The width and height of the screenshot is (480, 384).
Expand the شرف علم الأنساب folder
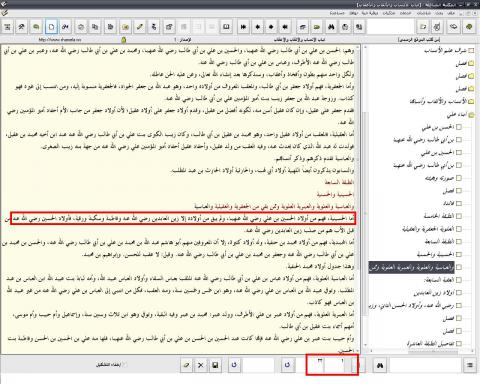[471, 51]
